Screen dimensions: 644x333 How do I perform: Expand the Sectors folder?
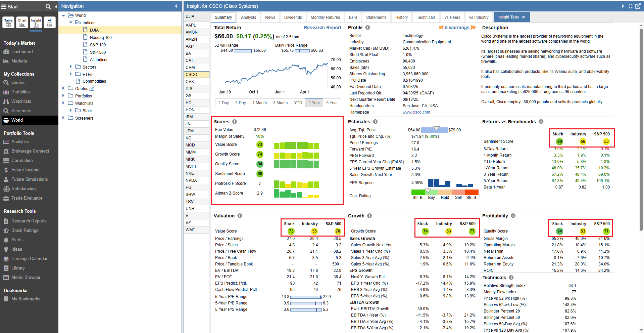pos(71,67)
